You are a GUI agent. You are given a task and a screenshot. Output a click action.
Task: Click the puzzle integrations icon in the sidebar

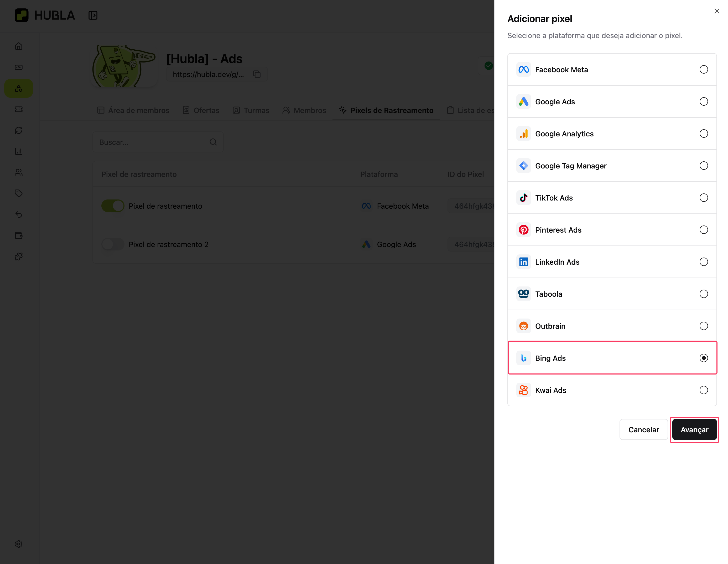click(19, 257)
